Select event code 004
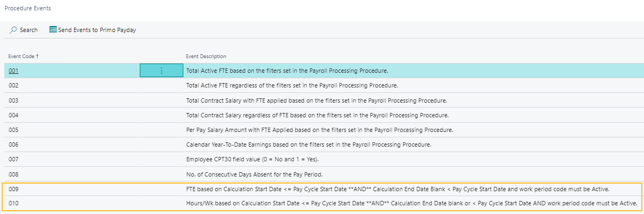644x214 pixels. (14, 115)
